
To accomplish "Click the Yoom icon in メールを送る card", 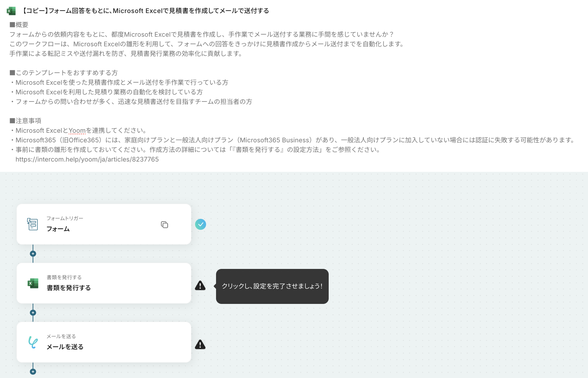I will (x=33, y=342).
